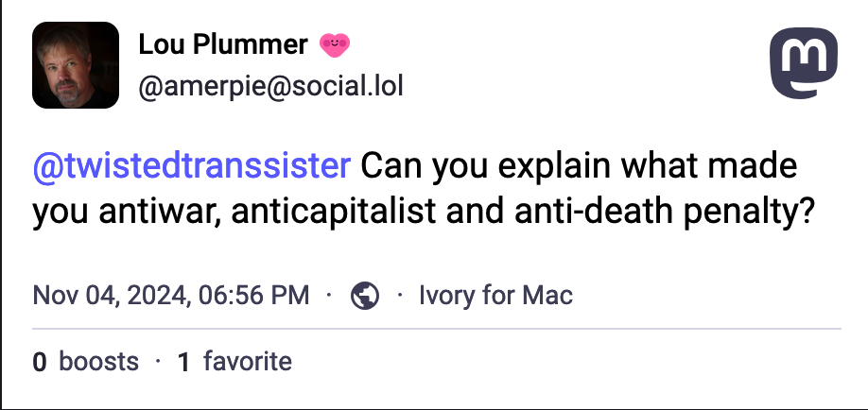The height and width of the screenshot is (410, 868).
Task: Open the @amerpie@social.lol handle
Action: (x=271, y=87)
